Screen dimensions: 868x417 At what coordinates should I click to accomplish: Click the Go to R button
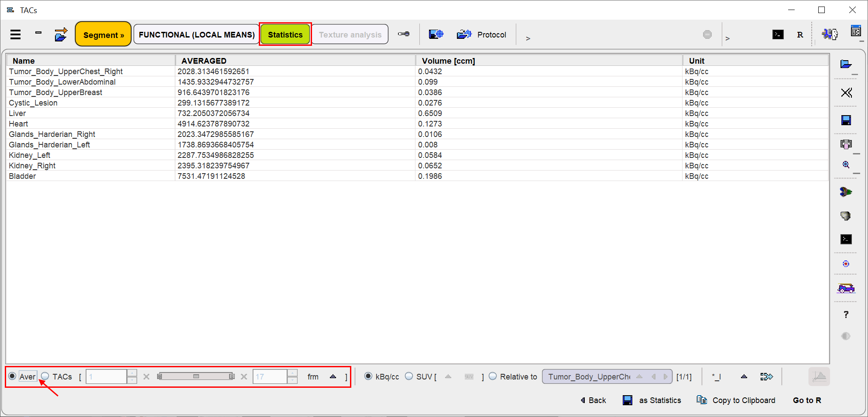point(807,400)
